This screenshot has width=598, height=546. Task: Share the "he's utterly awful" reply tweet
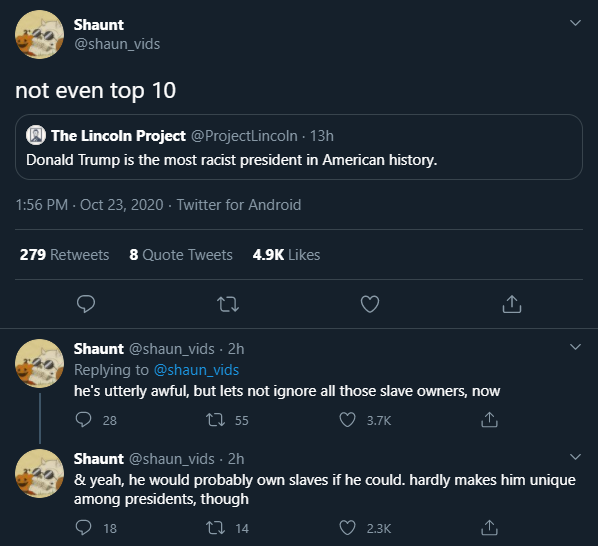pos(489,420)
